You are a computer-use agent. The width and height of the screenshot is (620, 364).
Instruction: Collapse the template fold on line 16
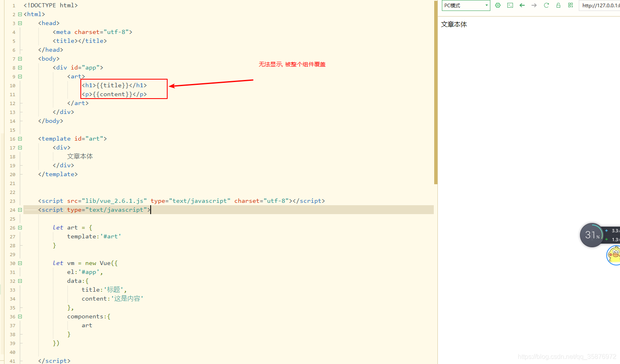20,139
